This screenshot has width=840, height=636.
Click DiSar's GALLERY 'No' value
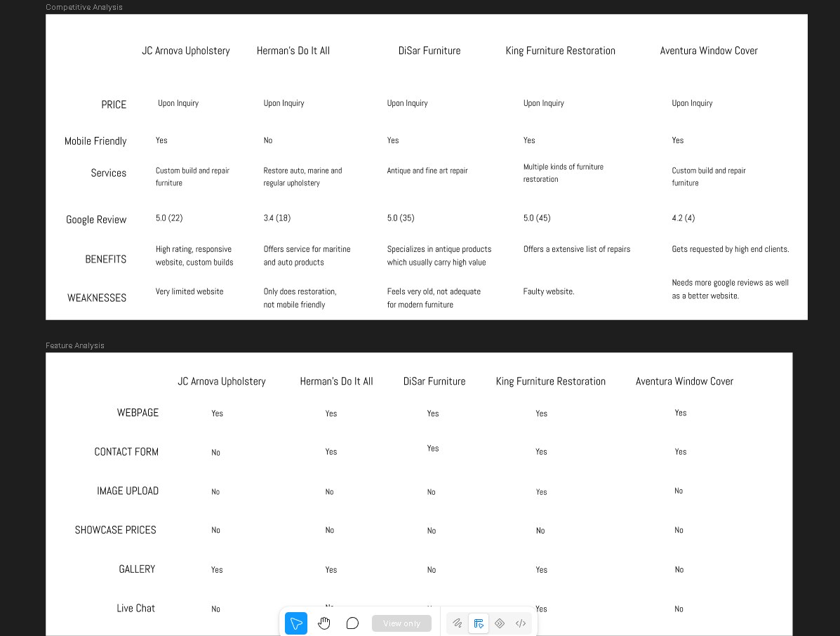tap(432, 570)
